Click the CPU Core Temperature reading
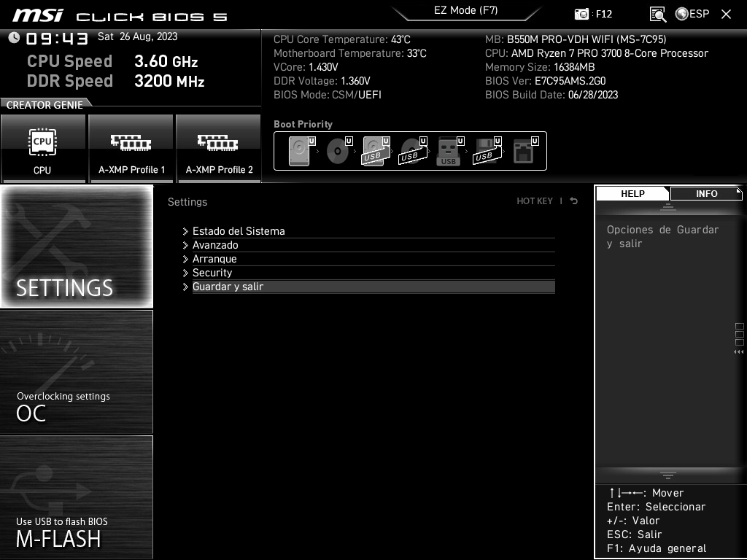The width and height of the screenshot is (747, 560). coord(341,39)
